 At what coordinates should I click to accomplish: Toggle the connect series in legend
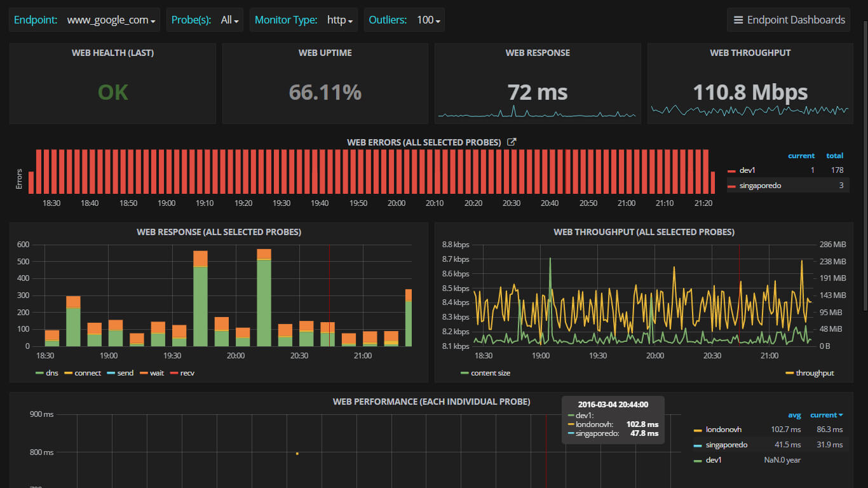pyautogui.click(x=87, y=373)
